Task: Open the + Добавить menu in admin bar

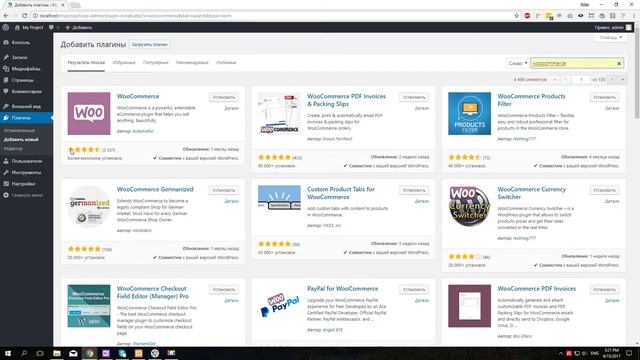Action: pos(78,27)
